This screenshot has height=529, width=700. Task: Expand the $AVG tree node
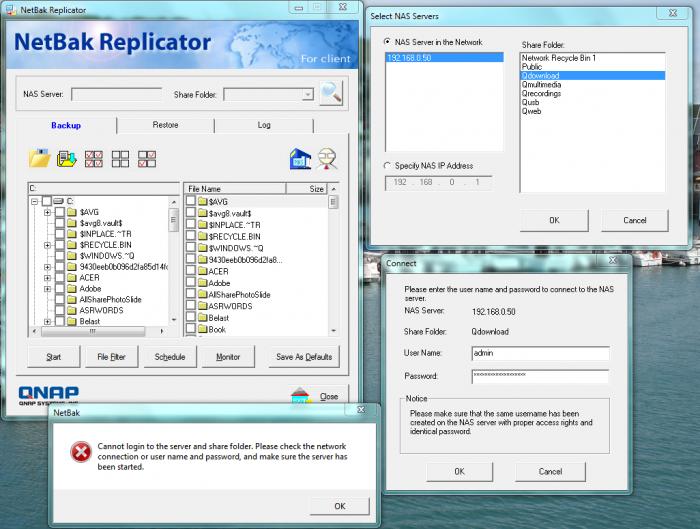click(x=47, y=212)
